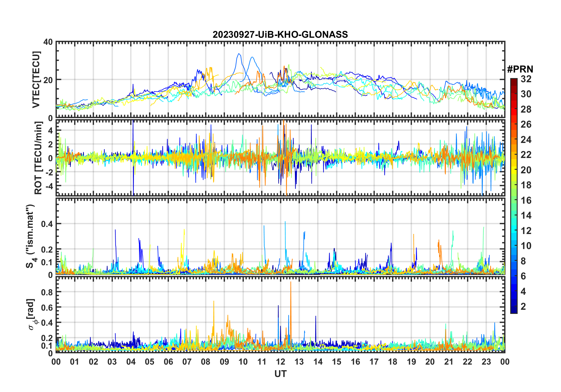
Task: Click the 0.8 tick on sigma-phi axis
Action: (47, 292)
